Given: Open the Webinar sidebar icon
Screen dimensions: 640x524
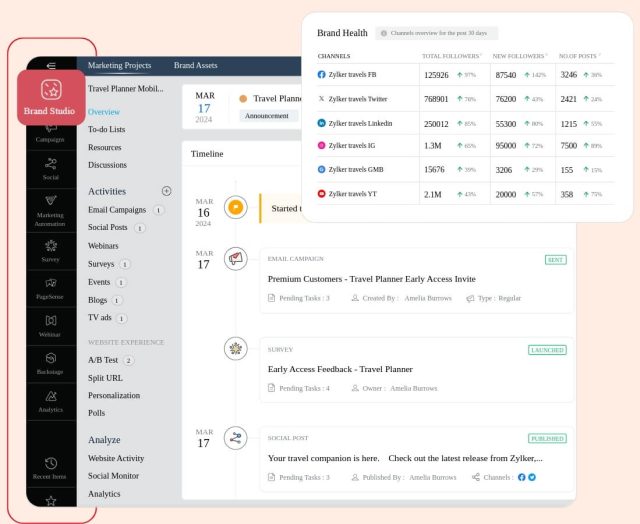Looking at the screenshot, I should [51, 325].
